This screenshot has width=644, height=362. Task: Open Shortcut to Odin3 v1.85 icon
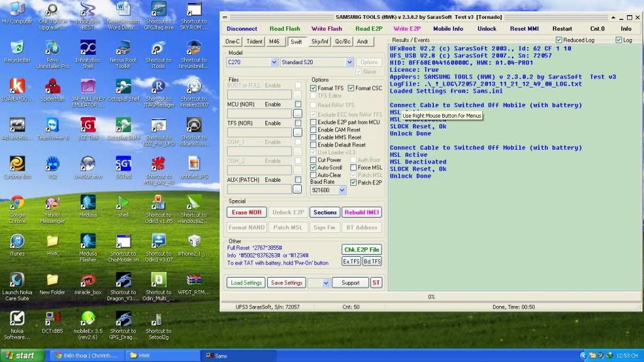tap(158, 209)
